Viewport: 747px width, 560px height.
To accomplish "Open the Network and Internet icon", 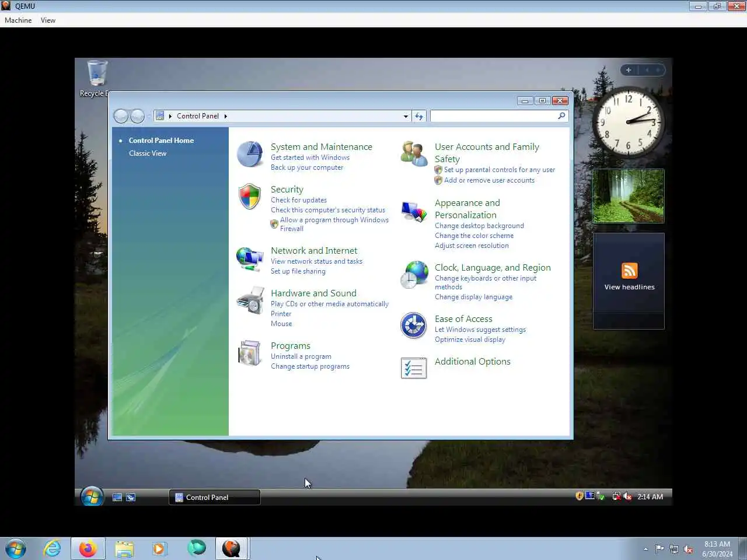I will point(250,258).
